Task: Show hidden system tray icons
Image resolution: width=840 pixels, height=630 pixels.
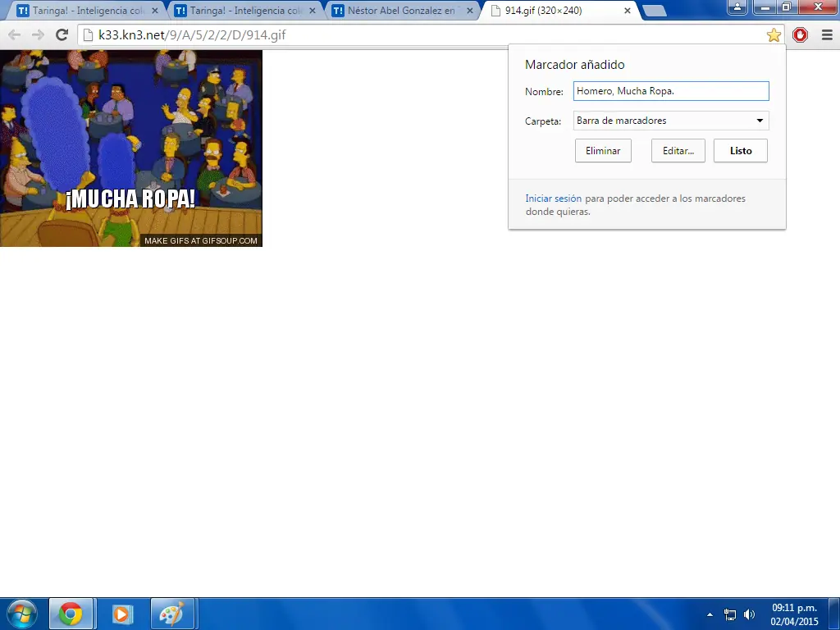Action: click(710, 614)
